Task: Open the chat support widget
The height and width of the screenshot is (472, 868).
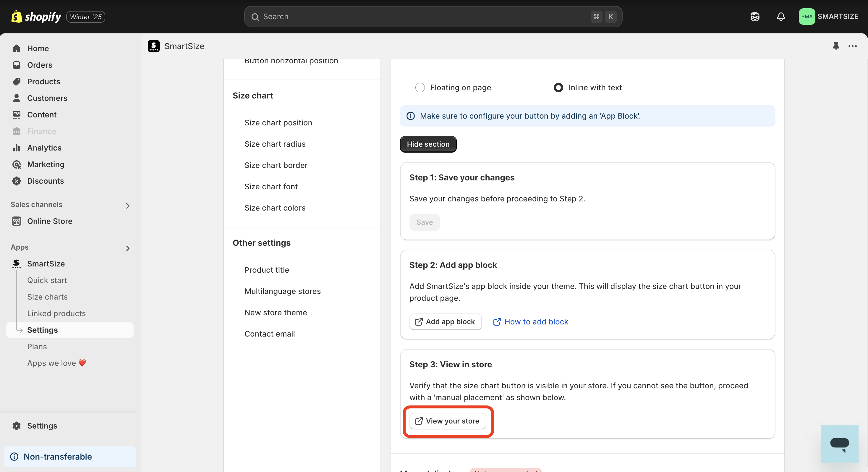Action: coord(839,443)
